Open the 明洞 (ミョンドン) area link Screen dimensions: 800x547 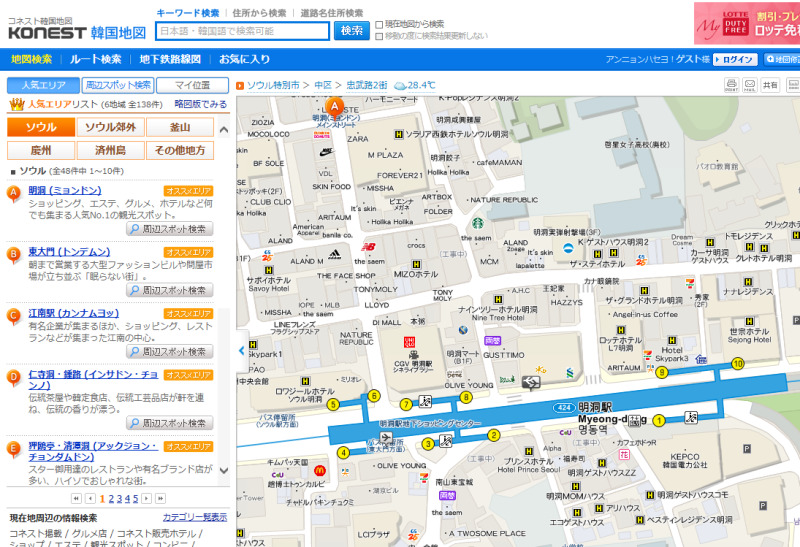pyautogui.click(x=65, y=190)
